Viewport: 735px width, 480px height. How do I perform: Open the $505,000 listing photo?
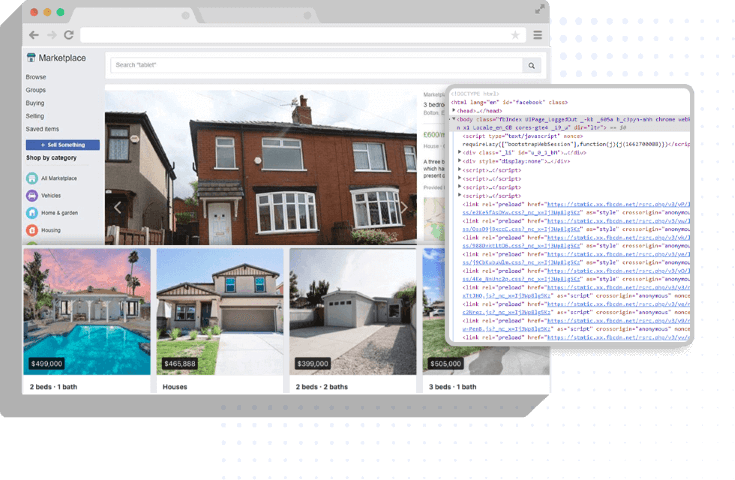pos(434,311)
